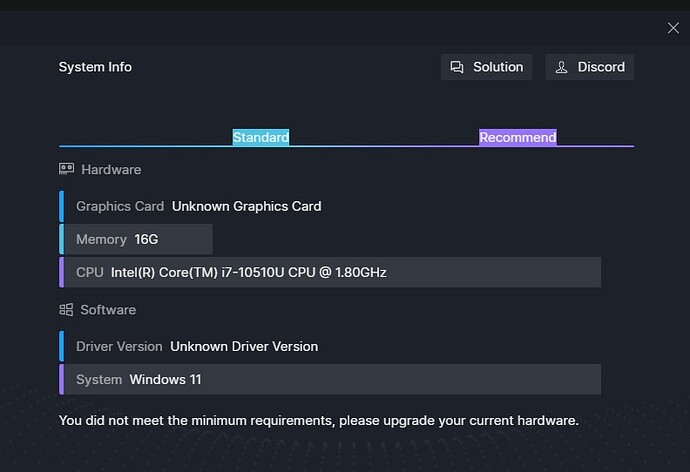The image size is (690, 472).
Task: Click the Hardware section icon
Action: coord(67,170)
